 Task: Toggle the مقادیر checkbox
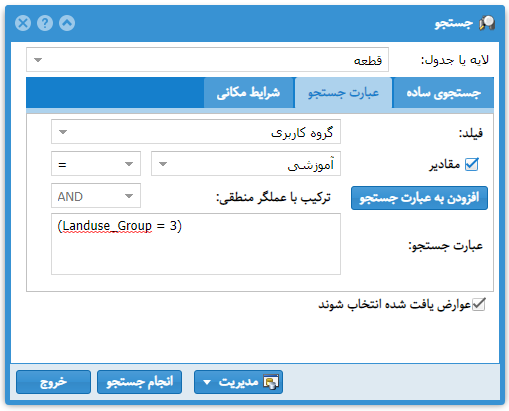472,164
